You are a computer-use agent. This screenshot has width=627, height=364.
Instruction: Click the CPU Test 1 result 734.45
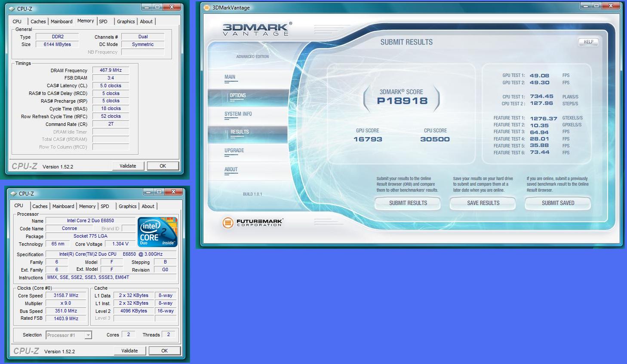(541, 96)
